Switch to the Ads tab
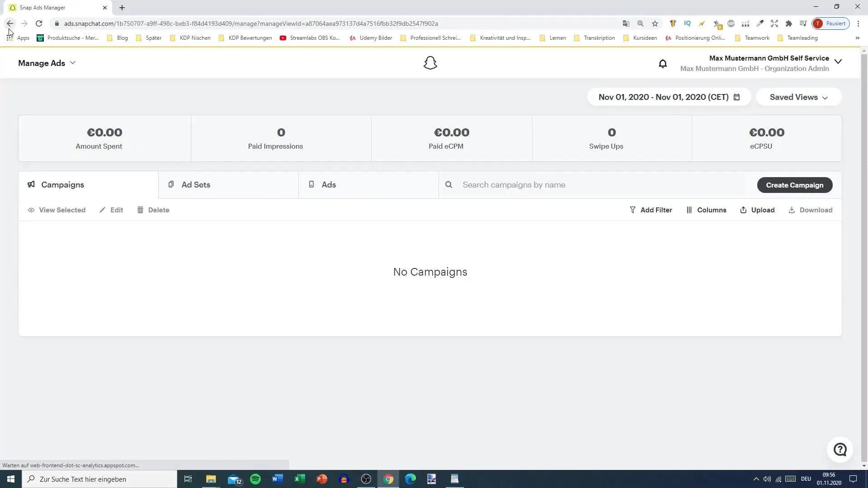 pos(368,185)
